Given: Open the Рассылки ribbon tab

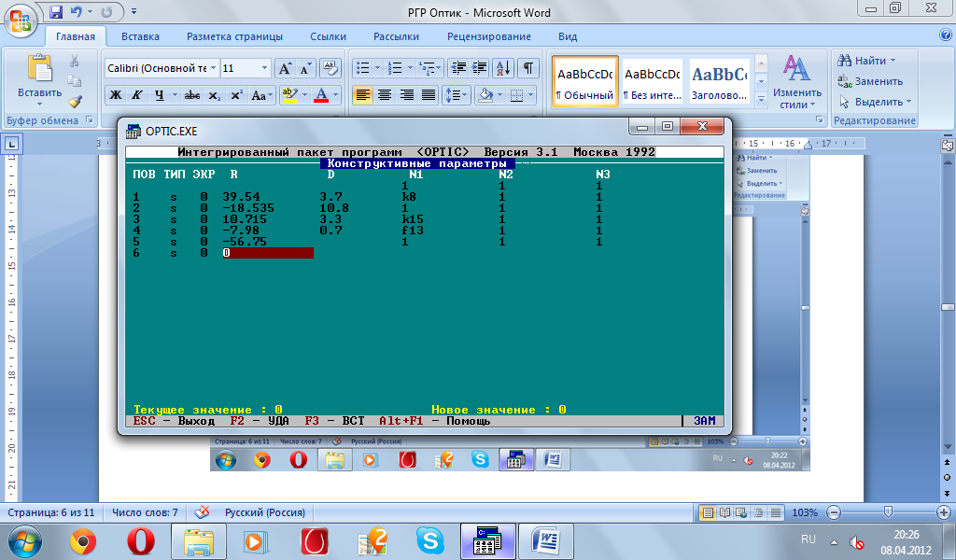Looking at the screenshot, I should tap(396, 36).
